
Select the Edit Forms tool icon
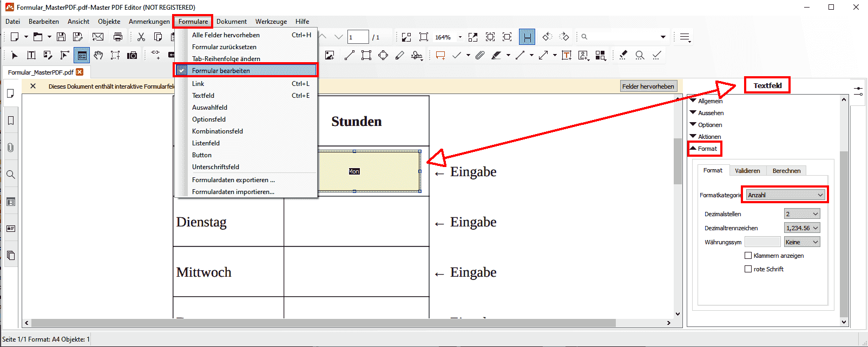[82, 55]
